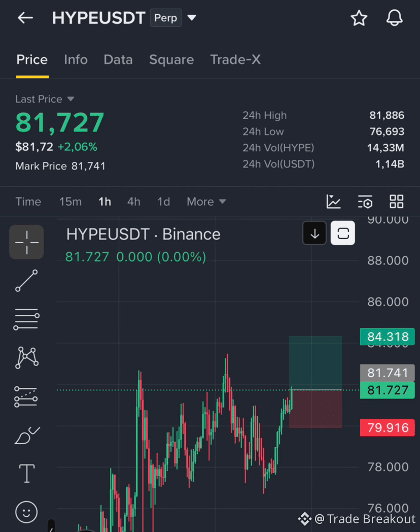This screenshot has height=532, width=420.
Task: Click the Mark Price 81,741 text
Action: pyautogui.click(x=60, y=167)
